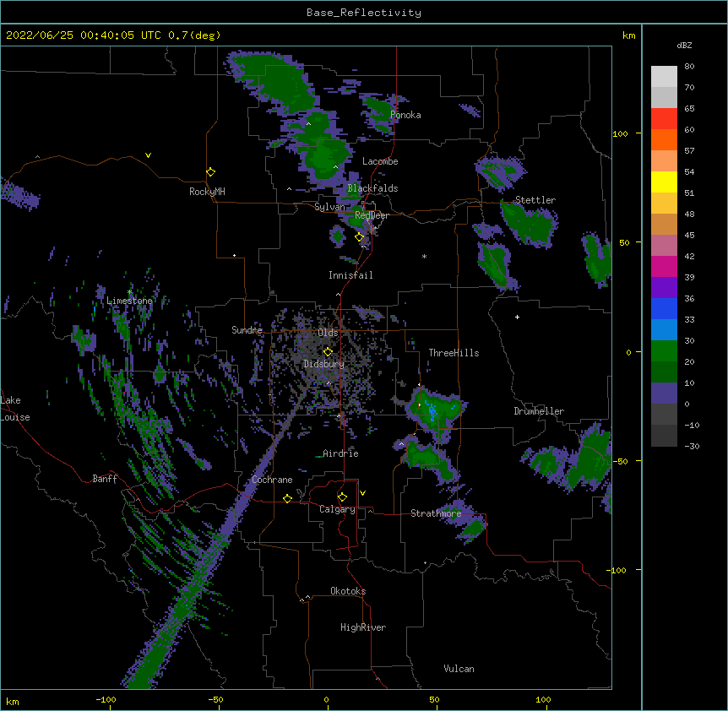Viewport: 728px width, 711px height.
Task: Click the magenta 39–42 dBZ legend swatch
Action: [x=664, y=266]
